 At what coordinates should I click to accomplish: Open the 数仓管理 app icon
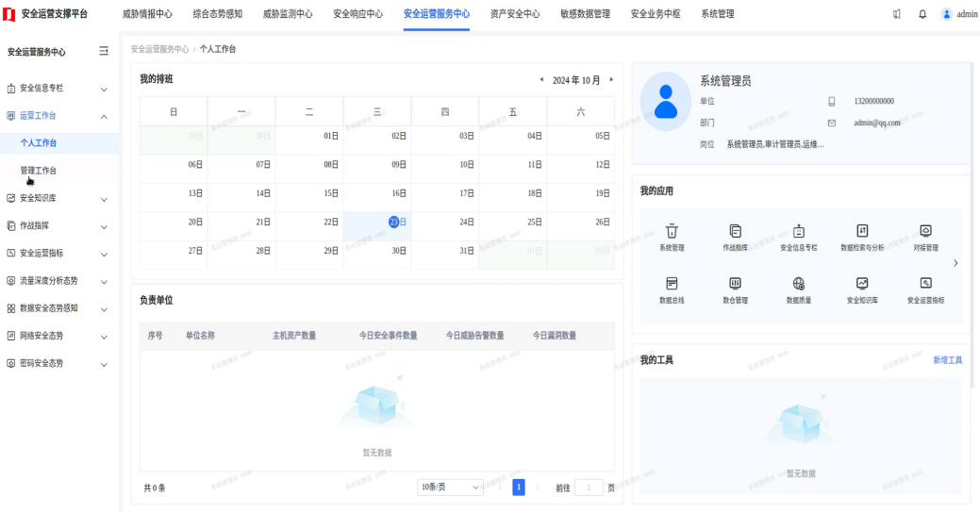coord(735,284)
